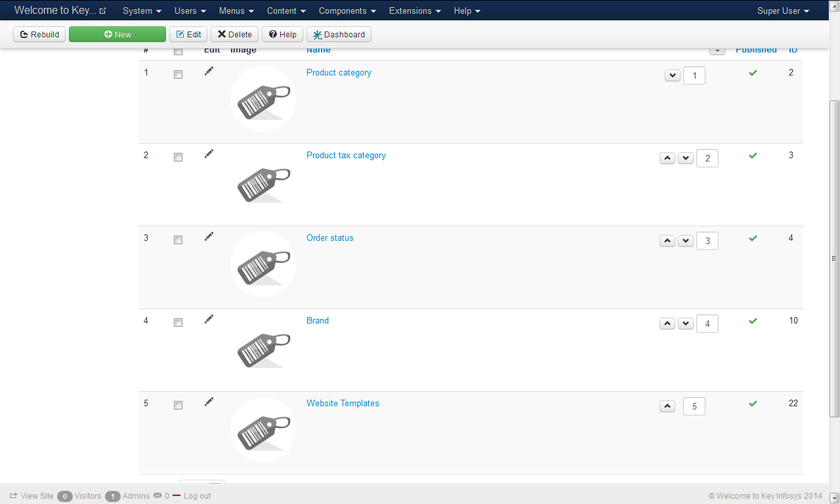
Task: Click pencil edit icon for Brand row
Action: [209, 320]
